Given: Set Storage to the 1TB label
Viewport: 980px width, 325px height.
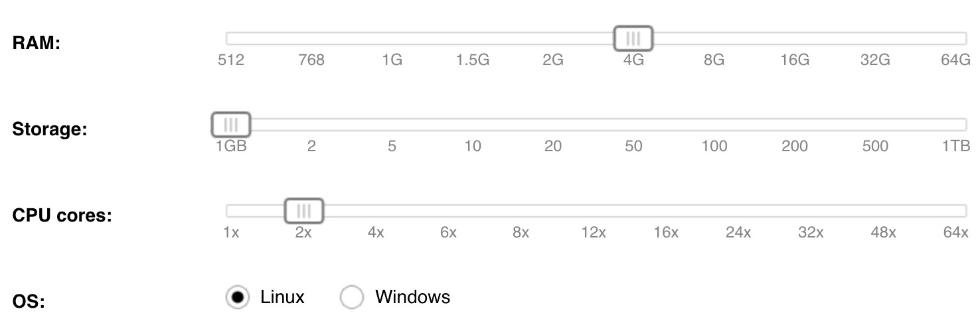Looking at the screenshot, I should pos(955,146).
